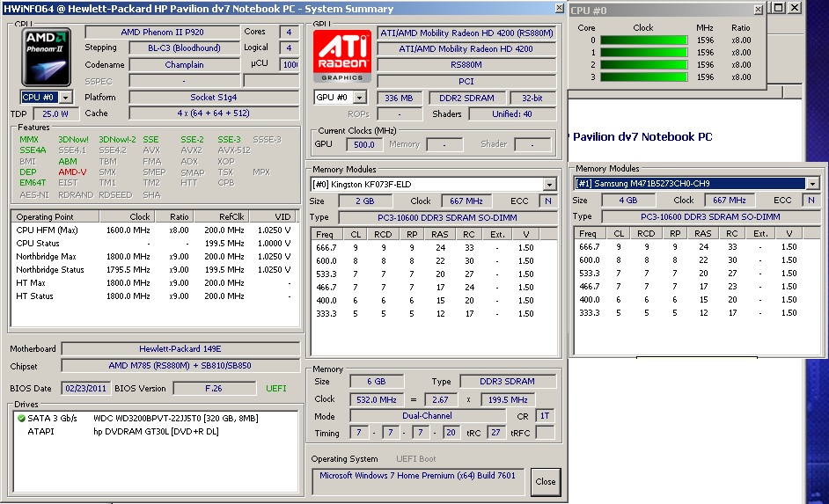Click the cache value 4 x (64 + 64 + 512)

tap(214, 113)
